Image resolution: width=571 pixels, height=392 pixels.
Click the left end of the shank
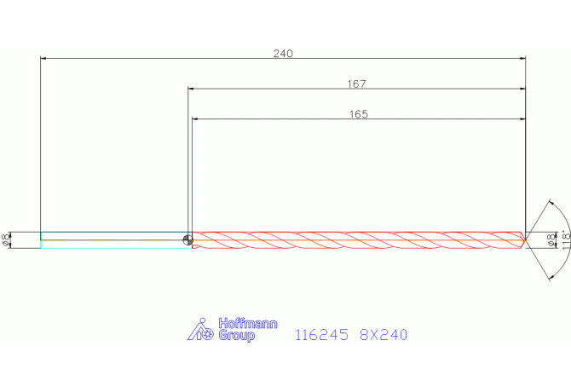tap(42, 239)
